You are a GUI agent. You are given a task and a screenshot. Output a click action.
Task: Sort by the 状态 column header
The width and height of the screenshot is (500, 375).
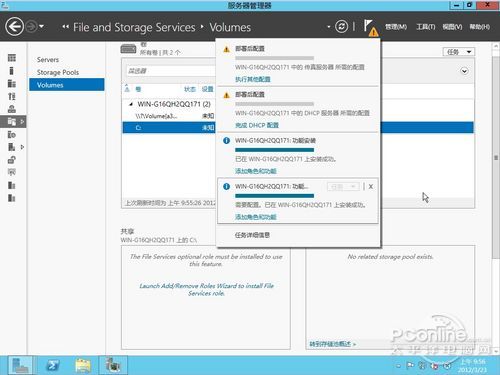pos(190,89)
